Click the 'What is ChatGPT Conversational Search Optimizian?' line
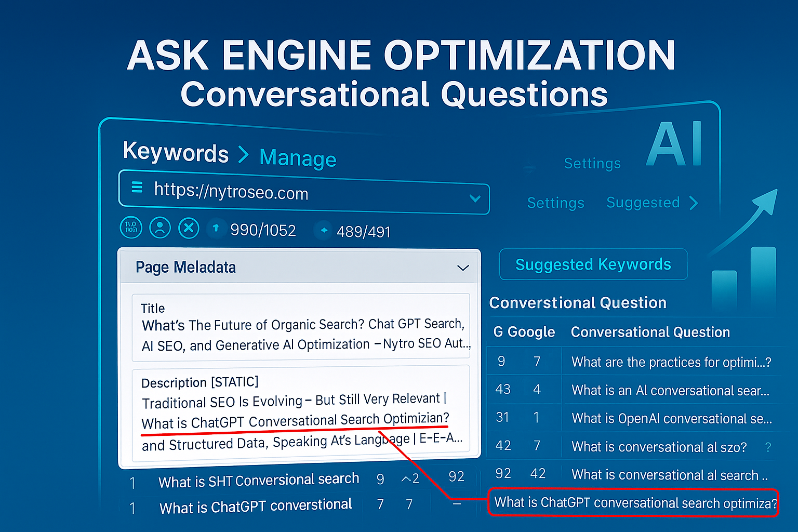This screenshot has width=798, height=532. click(296, 421)
